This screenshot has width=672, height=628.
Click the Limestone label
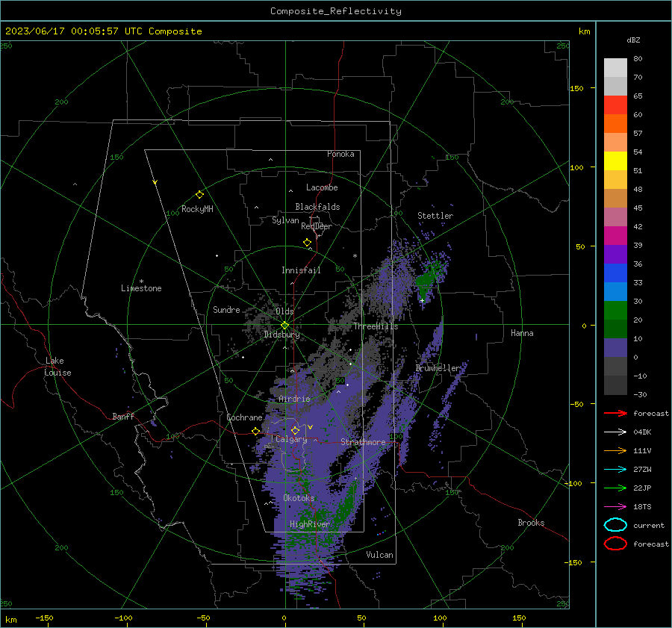(141, 288)
